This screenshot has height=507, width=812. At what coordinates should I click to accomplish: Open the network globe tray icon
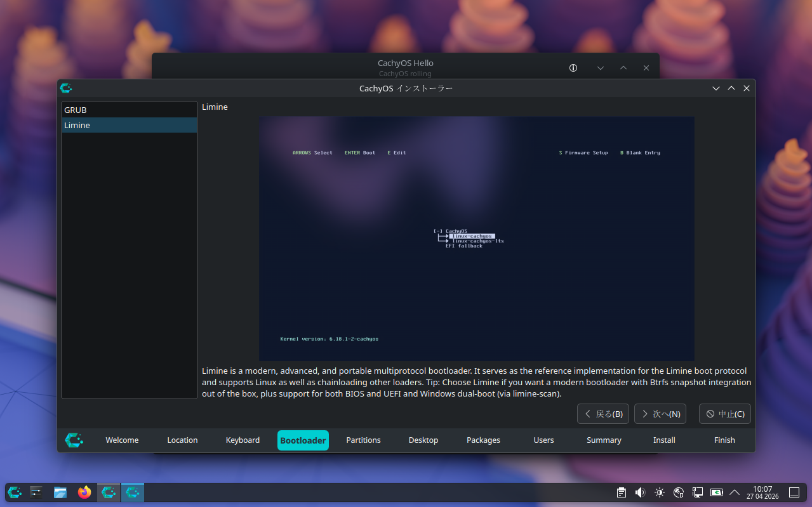point(679,492)
